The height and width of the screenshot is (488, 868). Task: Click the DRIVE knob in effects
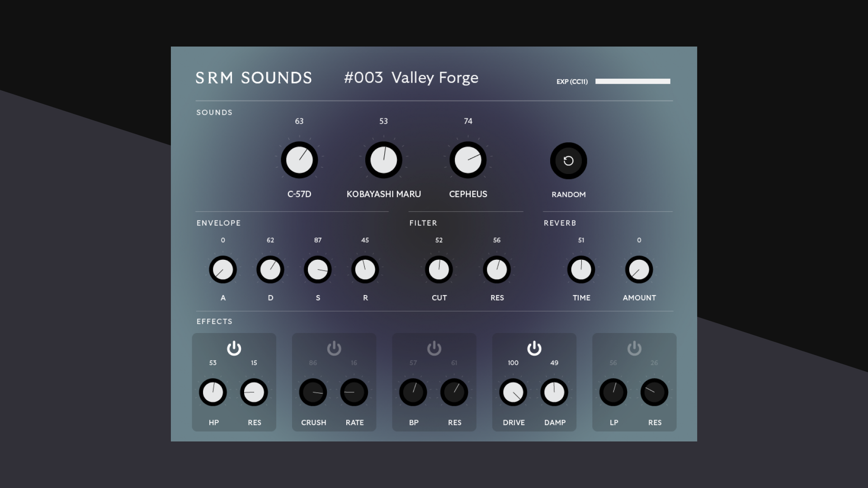click(x=513, y=392)
